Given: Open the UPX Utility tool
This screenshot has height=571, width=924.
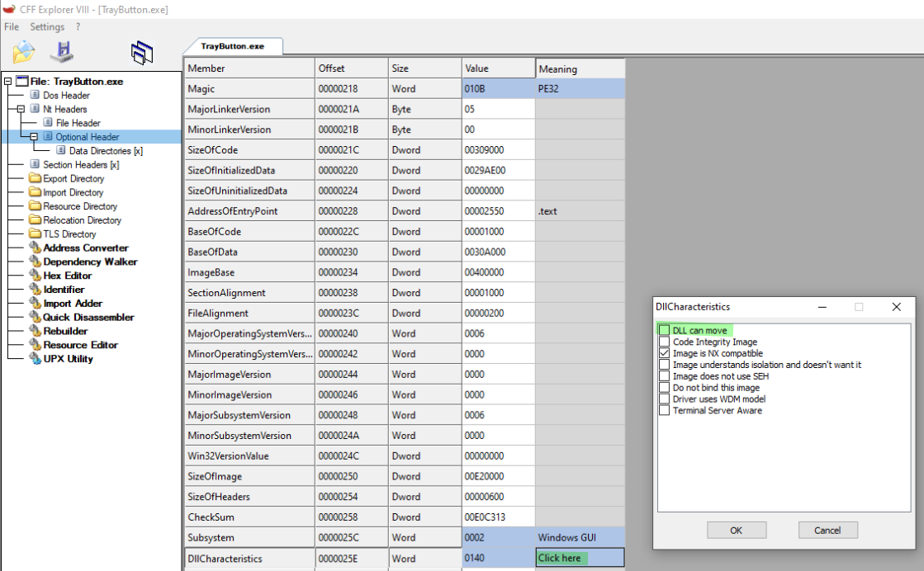Looking at the screenshot, I should point(68,359).
